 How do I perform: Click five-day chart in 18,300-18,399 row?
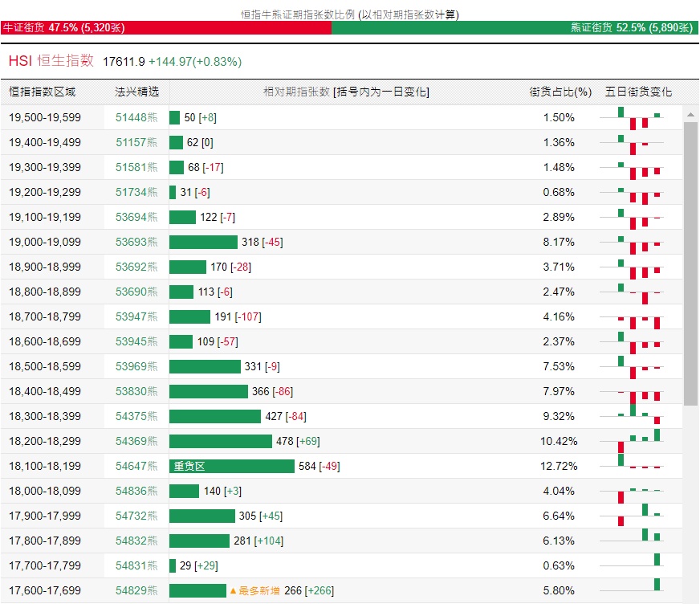coord(632,414)
